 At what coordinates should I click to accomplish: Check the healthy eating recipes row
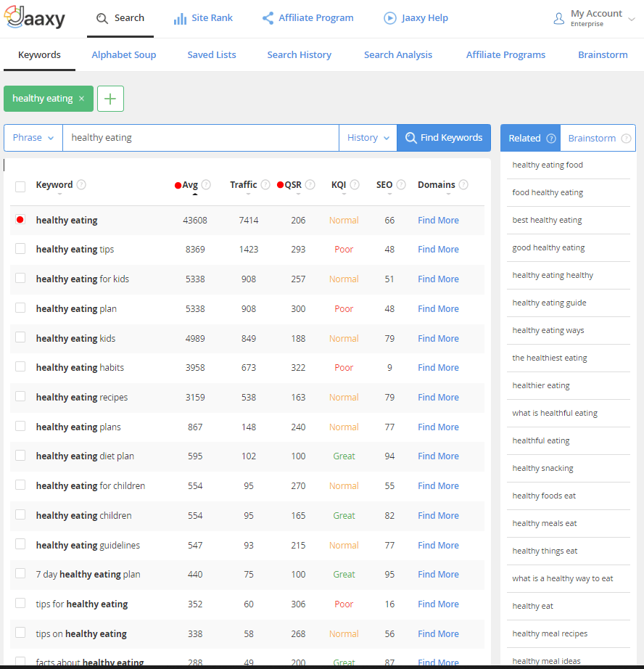[20, 396]
